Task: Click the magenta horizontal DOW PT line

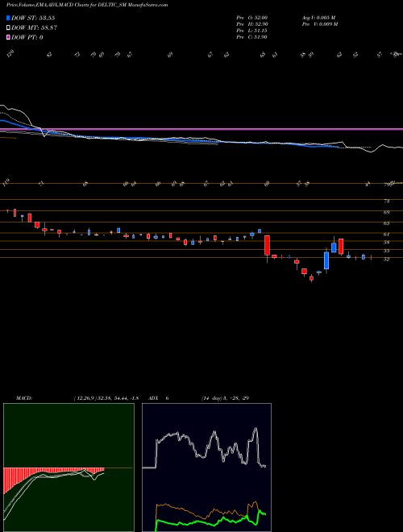Action: coord(201,129)
